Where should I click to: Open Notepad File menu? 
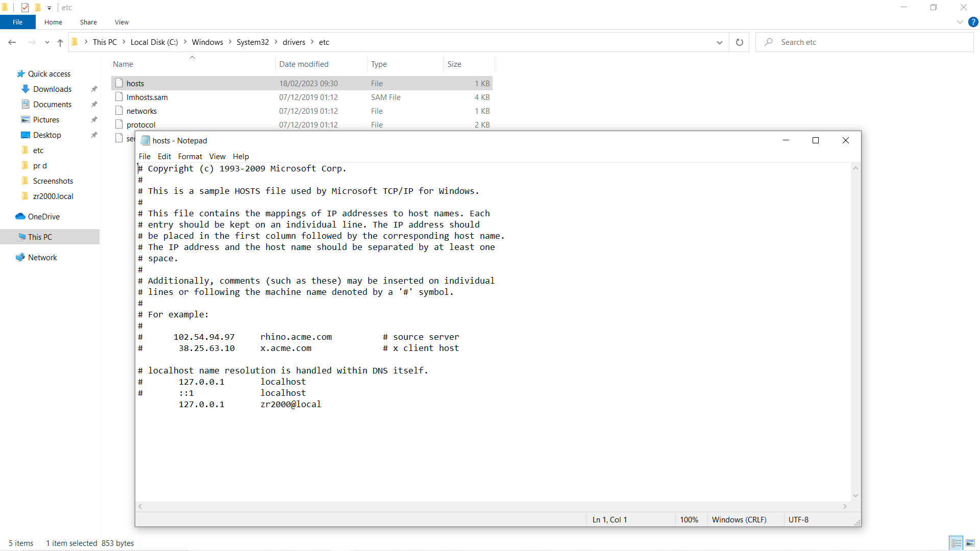click(x=144, y=157)
